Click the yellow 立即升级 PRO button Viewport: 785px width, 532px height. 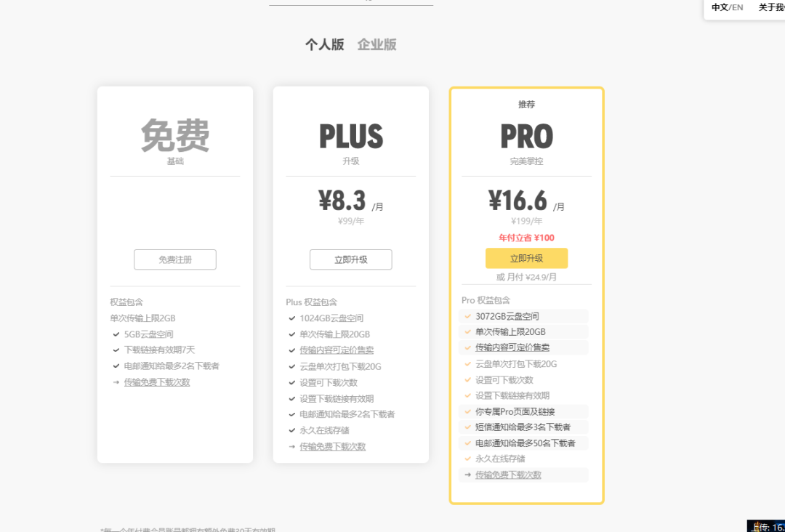(527, 258)
